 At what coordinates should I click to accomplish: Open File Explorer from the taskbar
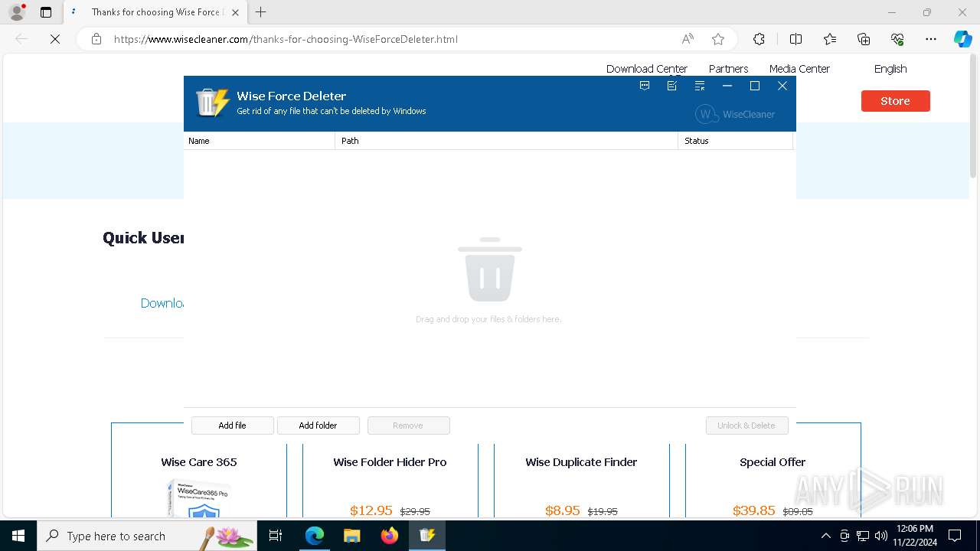click(x=351, y=536)
